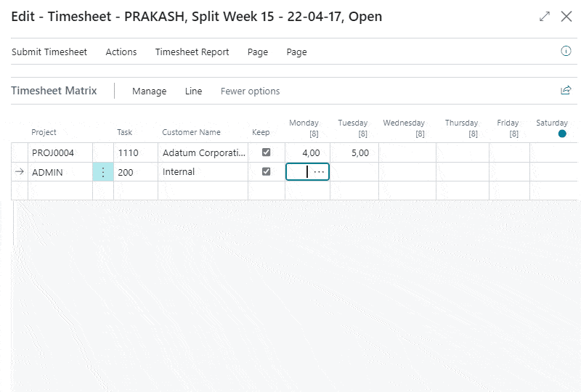Click Submit Timesheet

(x=49, y=52)
